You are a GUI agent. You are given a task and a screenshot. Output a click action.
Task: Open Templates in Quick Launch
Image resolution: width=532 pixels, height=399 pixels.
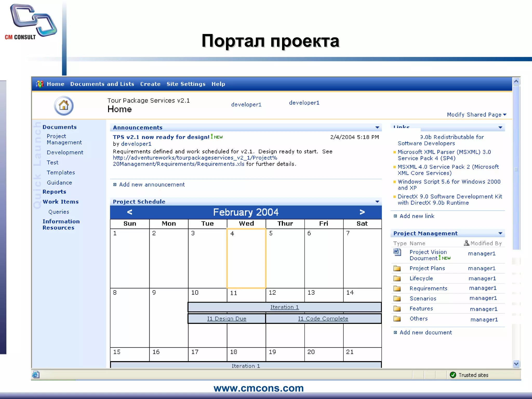click(x=61, y=172)
